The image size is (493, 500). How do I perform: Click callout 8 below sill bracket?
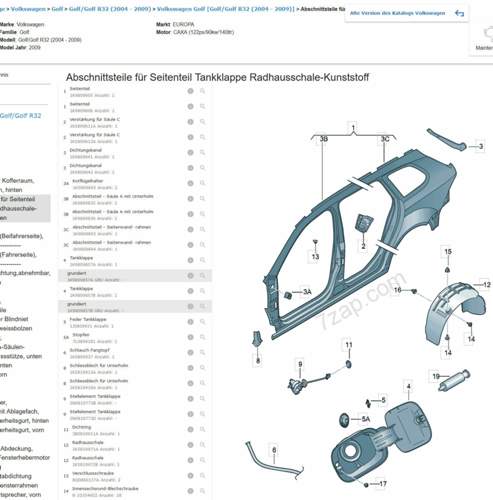pos(258,360)
